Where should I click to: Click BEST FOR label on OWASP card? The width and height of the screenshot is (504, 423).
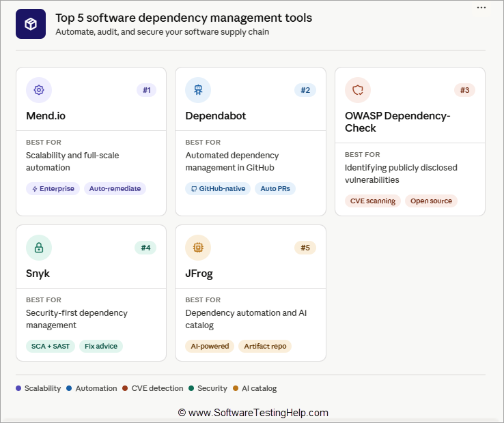363,154
